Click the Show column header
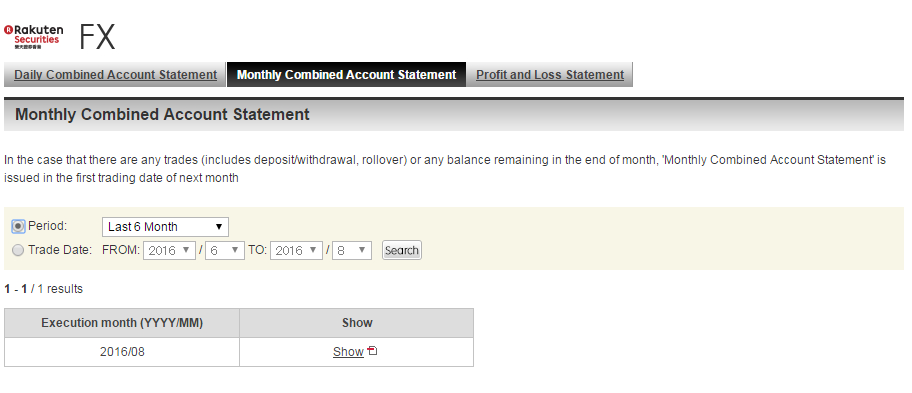Screen dimensions: 912x393 pyautogui.click(x=357, y=323)
